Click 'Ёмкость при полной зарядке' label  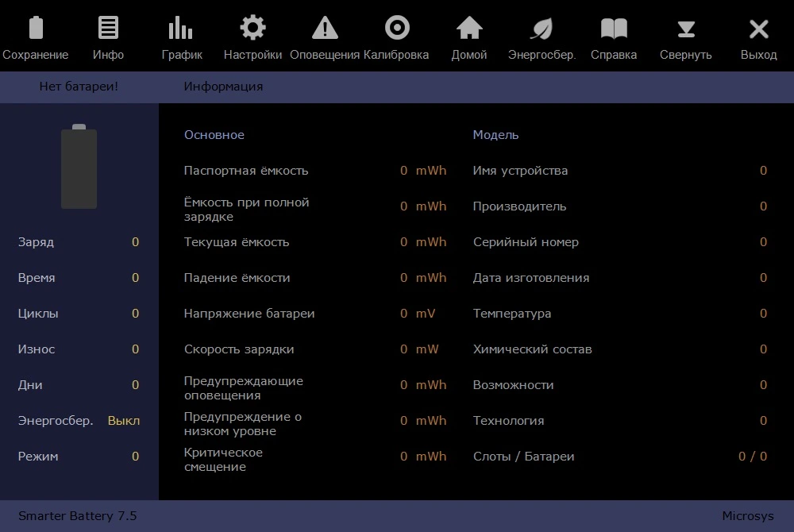247,210
